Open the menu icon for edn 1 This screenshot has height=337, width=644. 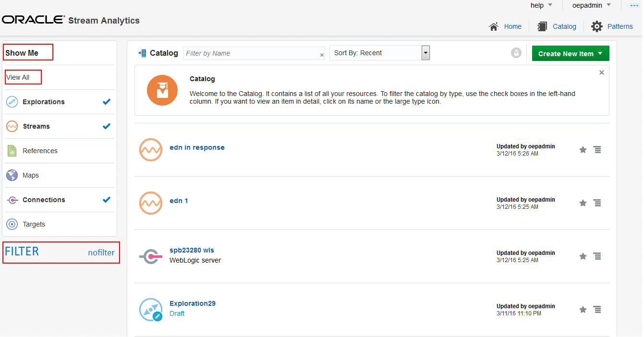[x=597, y=203]
